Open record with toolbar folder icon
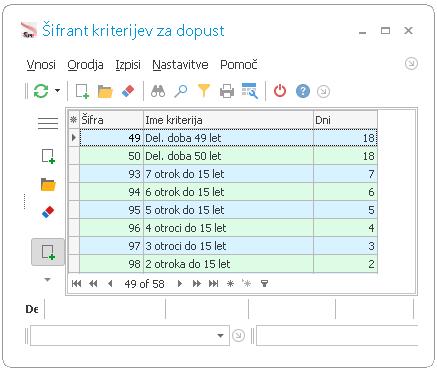437x375 pixels. tap(105, 91)
